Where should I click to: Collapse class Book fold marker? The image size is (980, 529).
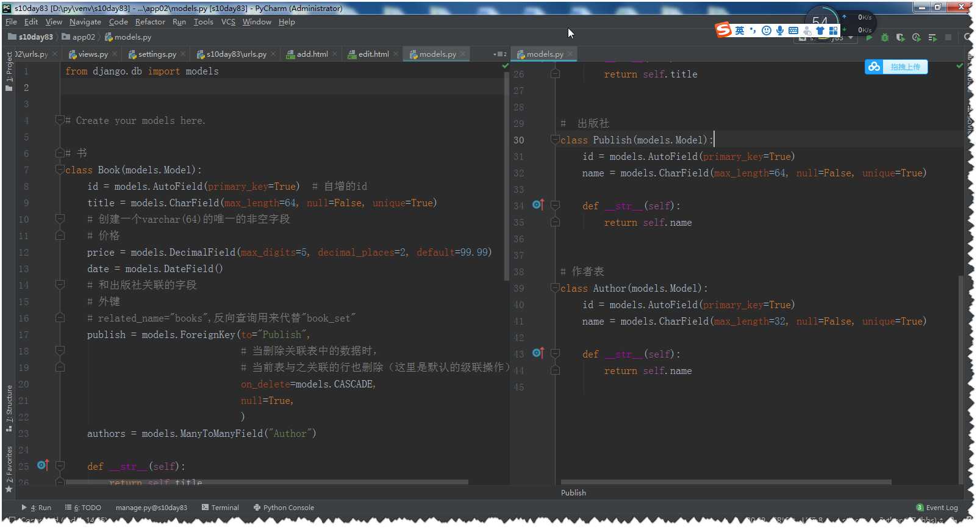[60, 169]
